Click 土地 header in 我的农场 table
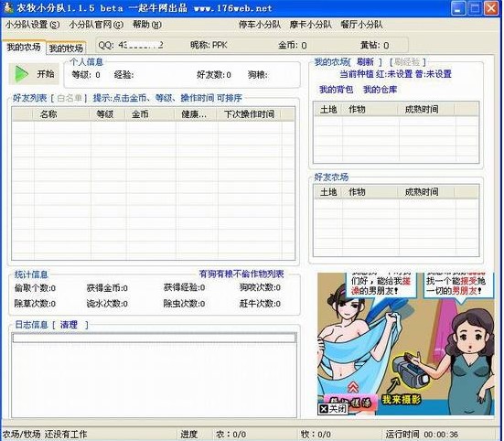Screen dimensions: 504x441 coord(328,109)
